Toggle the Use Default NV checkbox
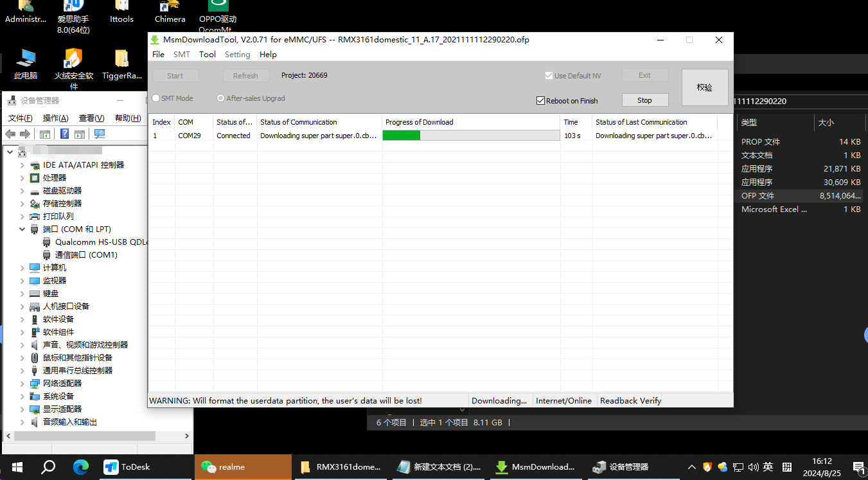868x480 pixels. 549,75
